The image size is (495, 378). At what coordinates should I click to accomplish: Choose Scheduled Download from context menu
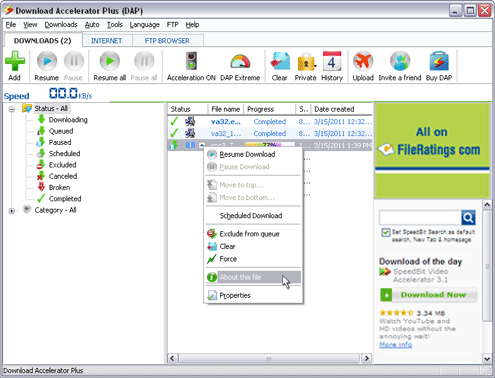pos(253,216)
